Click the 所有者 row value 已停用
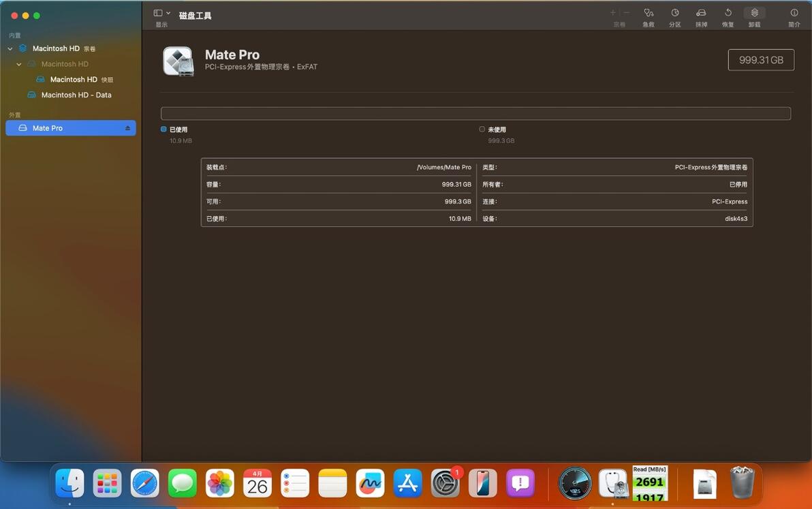 tap(738, 185)
